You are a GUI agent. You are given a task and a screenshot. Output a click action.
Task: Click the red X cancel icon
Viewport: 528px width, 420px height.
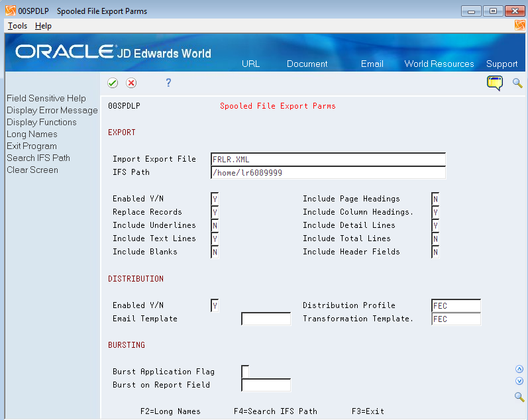tap(131, 83)
